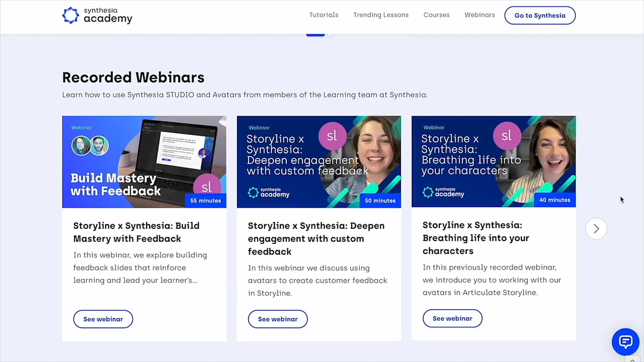Click the Trending Lessons navigation tab
Image resolution: width=644 pixels, height=362 pixels.
click(381, 15)
